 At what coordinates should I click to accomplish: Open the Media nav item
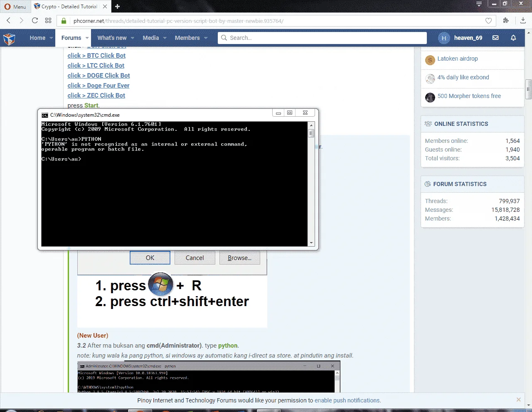[150, 38]
